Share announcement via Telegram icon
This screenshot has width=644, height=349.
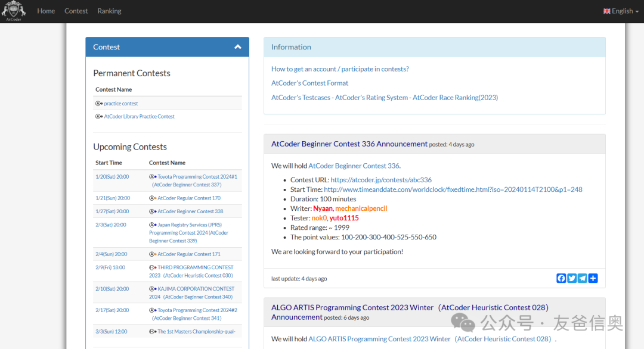click(583, 279)
